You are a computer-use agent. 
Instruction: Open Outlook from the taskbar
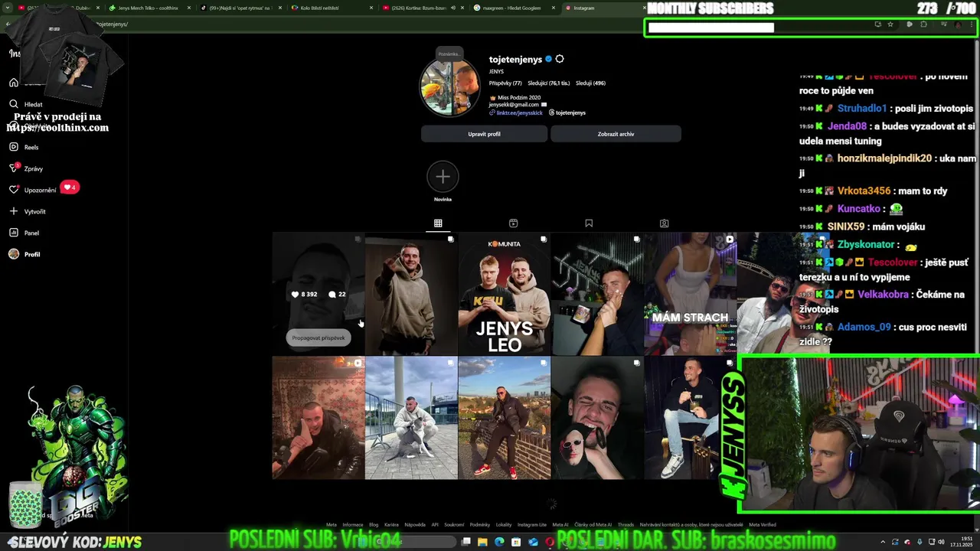point(533,542)
